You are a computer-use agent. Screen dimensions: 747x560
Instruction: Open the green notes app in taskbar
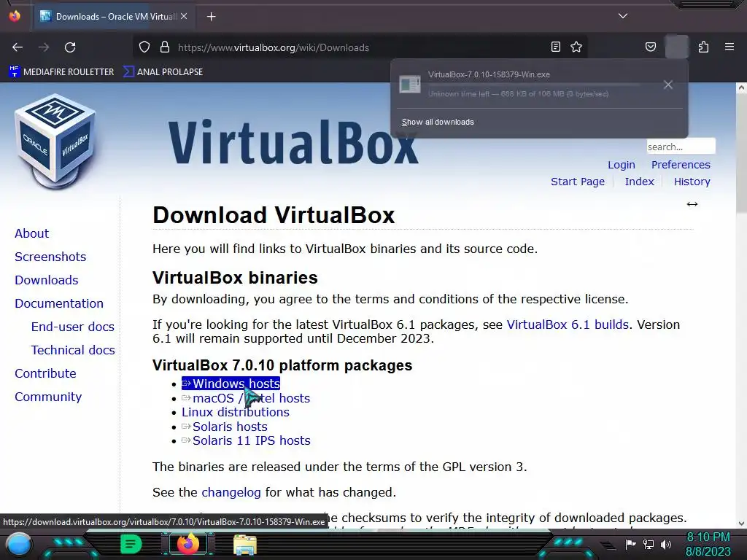tap(131, 544)
